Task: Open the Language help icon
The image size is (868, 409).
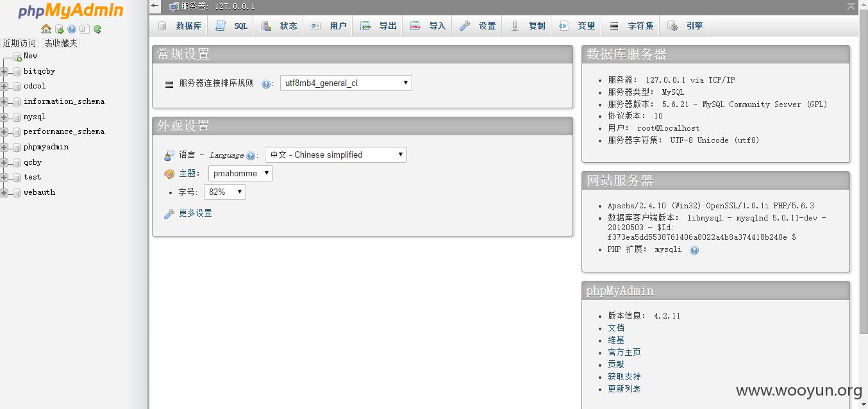Action: pos(251,155)
